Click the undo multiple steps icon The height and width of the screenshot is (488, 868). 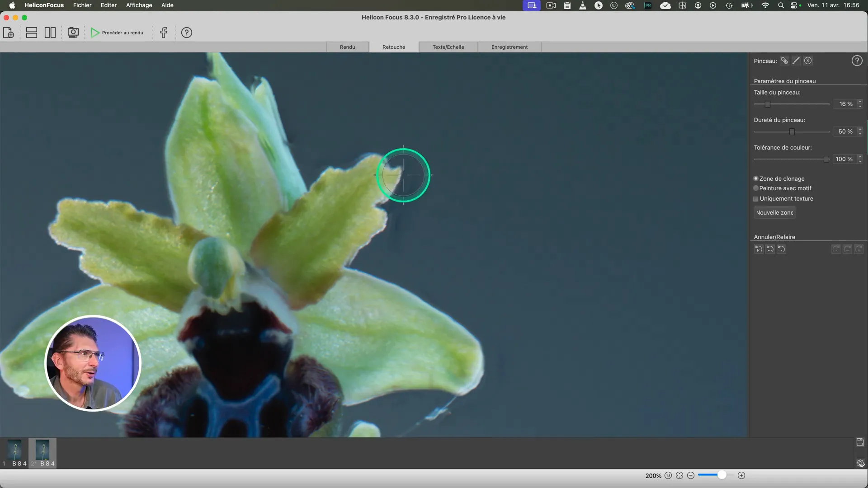770,249
